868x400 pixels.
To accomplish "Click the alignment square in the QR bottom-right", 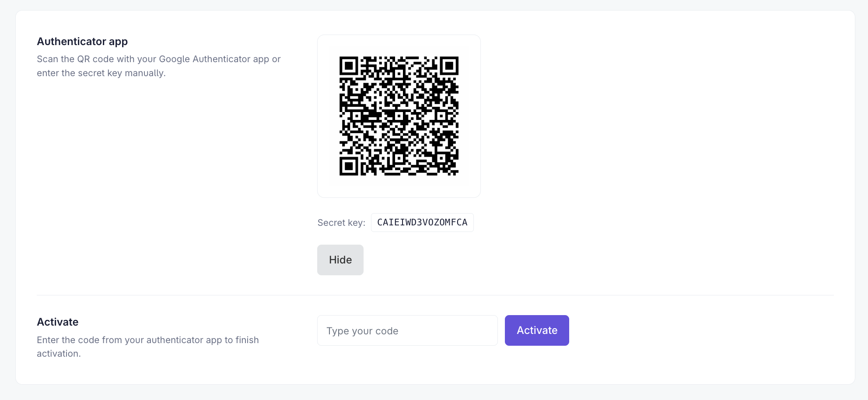I will click(441, 158).
